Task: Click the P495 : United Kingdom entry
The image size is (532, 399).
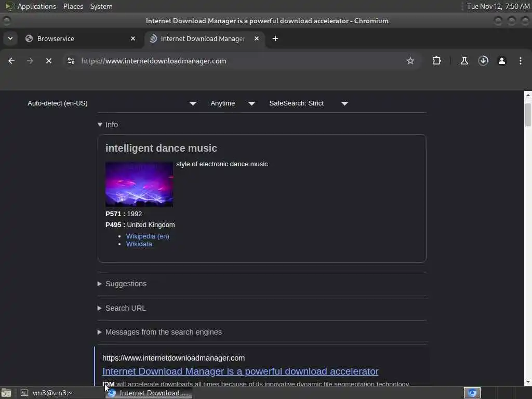Action: (x=140, y=224)
